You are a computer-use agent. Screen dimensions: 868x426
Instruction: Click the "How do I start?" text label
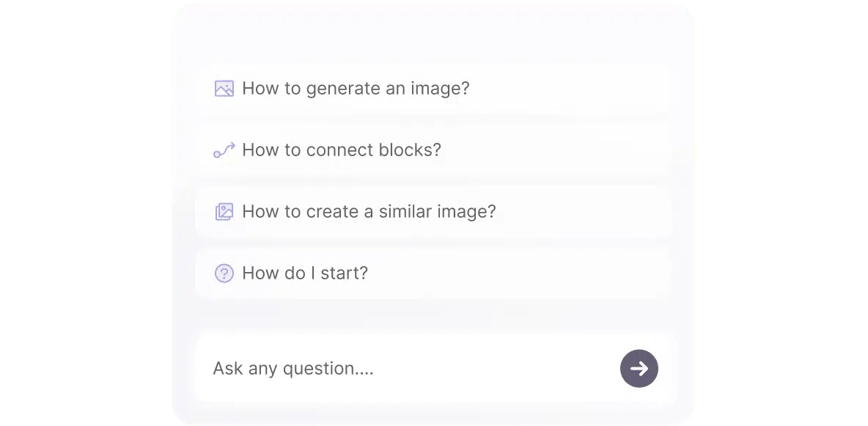pyautogui.click(x=305, y=273)
